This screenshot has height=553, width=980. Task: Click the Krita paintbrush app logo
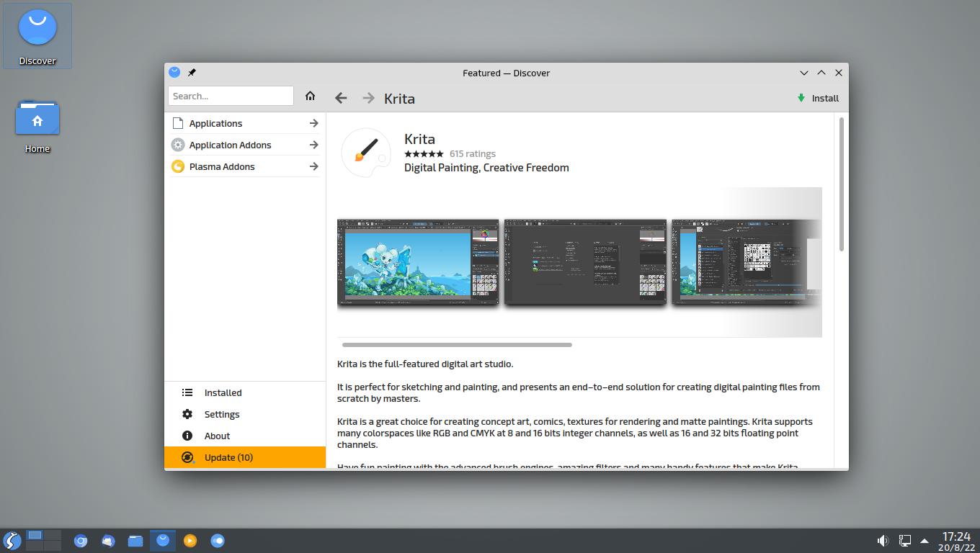coord(366,153)
